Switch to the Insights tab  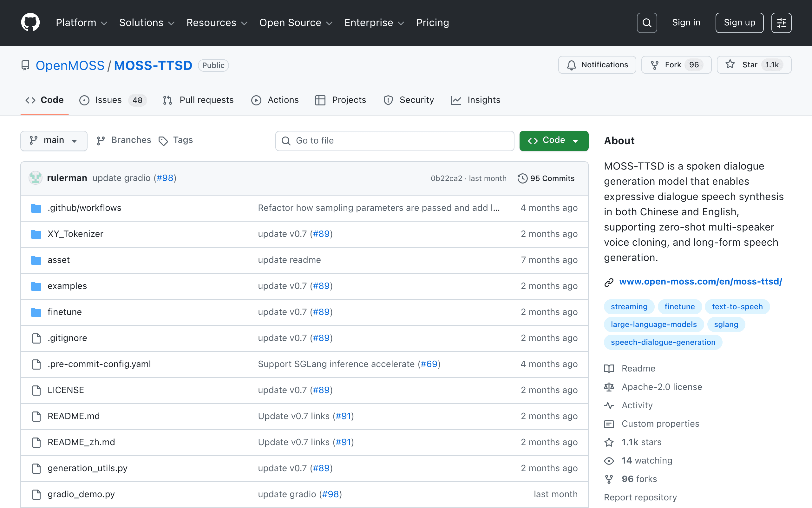tap(475, 100)
